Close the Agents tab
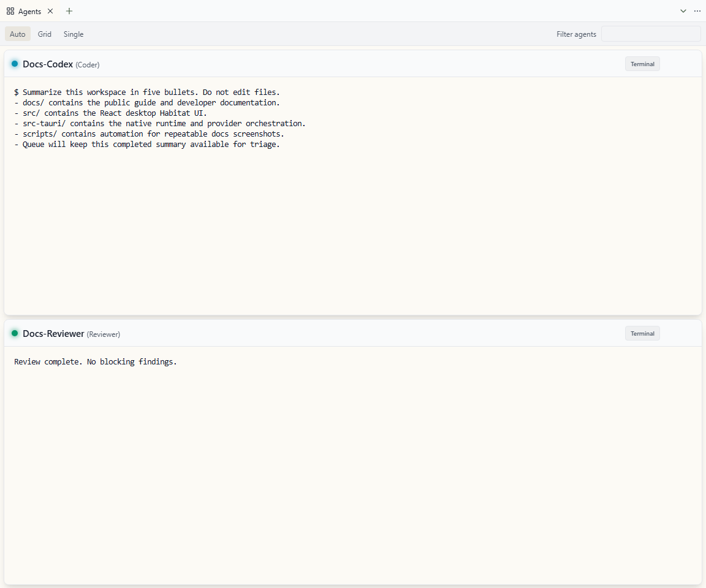The height and width of the screenshot is (588, 706). point(50,11)
